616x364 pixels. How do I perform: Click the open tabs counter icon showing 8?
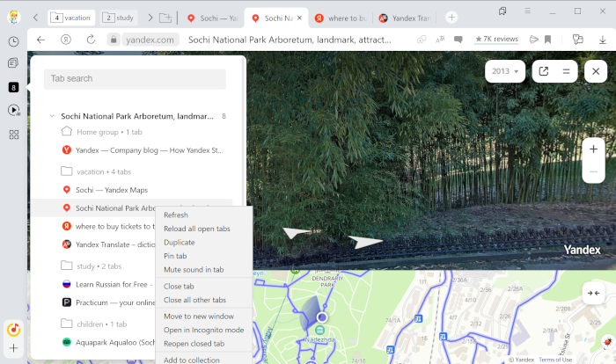pos(13,87)
